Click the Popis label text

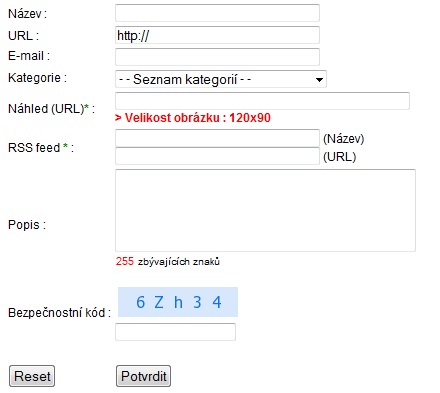click(x=27, y=225)
